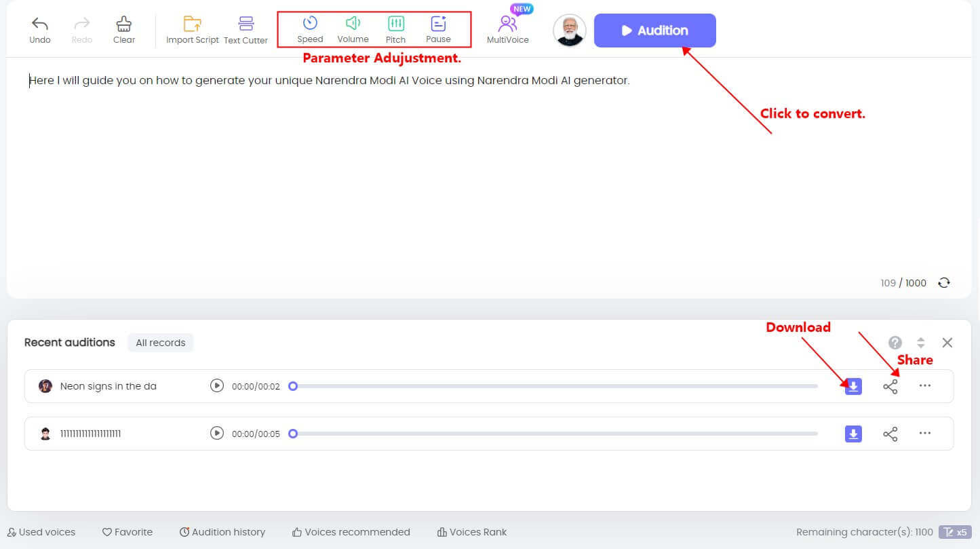Viewport: 980px width, 549px height.
Task: Play the "Neon signs in the da" audition
Action: tap(216, 386)
